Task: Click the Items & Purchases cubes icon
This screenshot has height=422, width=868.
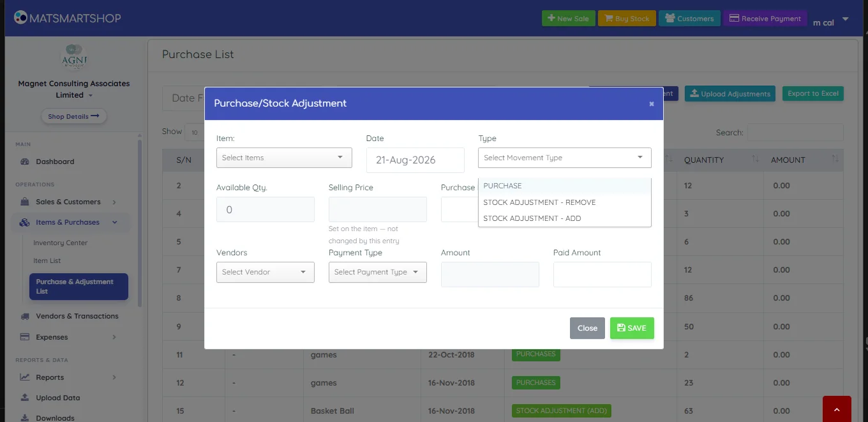Action: click(x=25, y=222)
